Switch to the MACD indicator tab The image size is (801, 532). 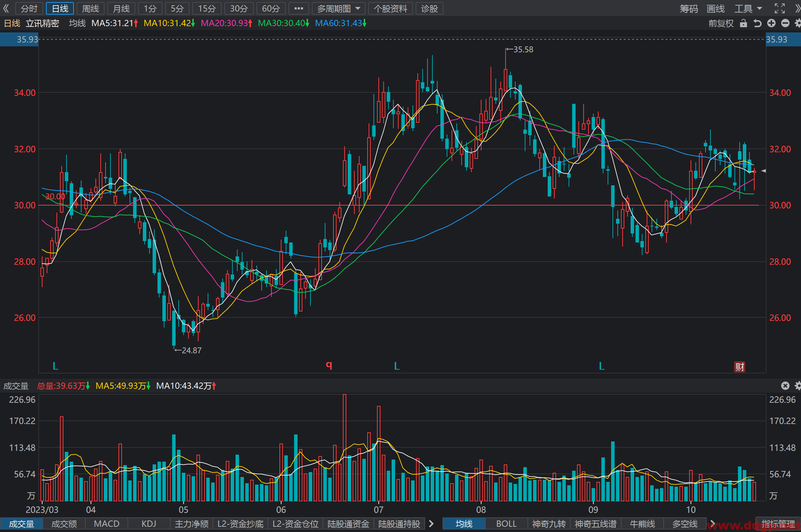tap(107, 524)
